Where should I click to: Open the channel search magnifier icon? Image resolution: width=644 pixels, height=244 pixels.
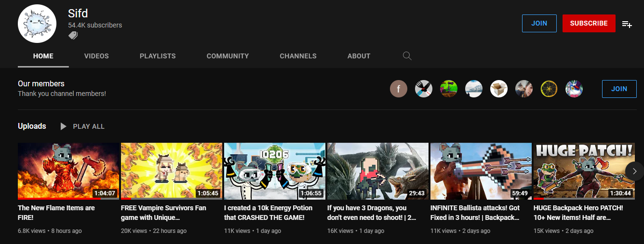[x=407, y=56]
